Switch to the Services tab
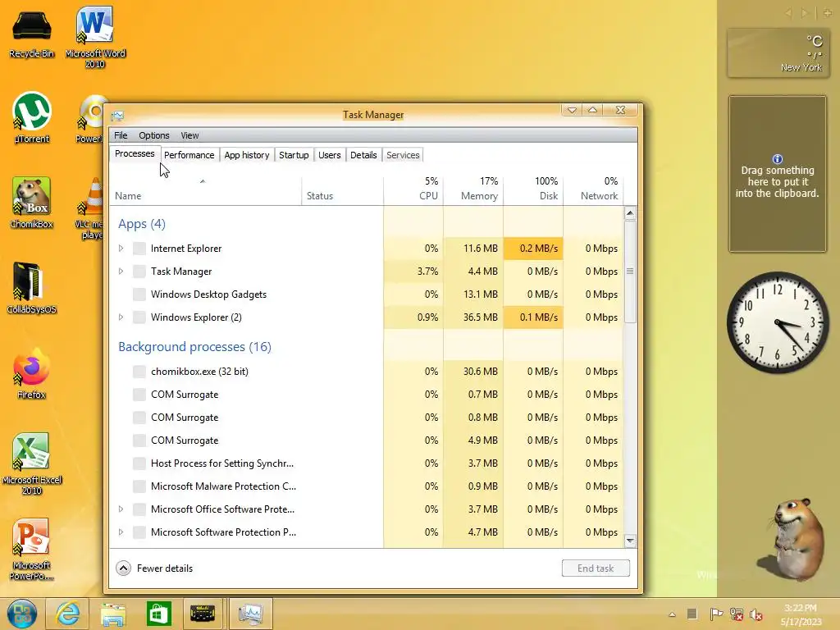 pos(403,155)
